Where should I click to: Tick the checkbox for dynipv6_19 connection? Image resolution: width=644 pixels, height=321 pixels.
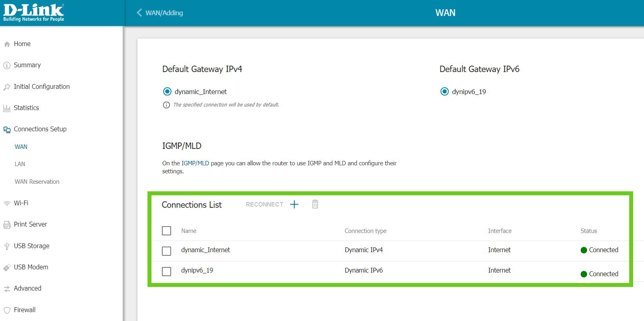(166, 271)
